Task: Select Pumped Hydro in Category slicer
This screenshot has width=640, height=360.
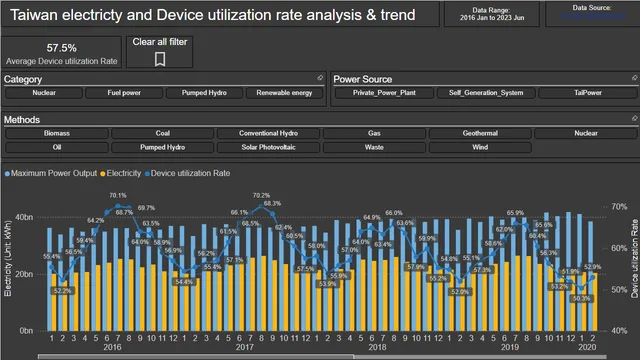Action: (204, 93)
